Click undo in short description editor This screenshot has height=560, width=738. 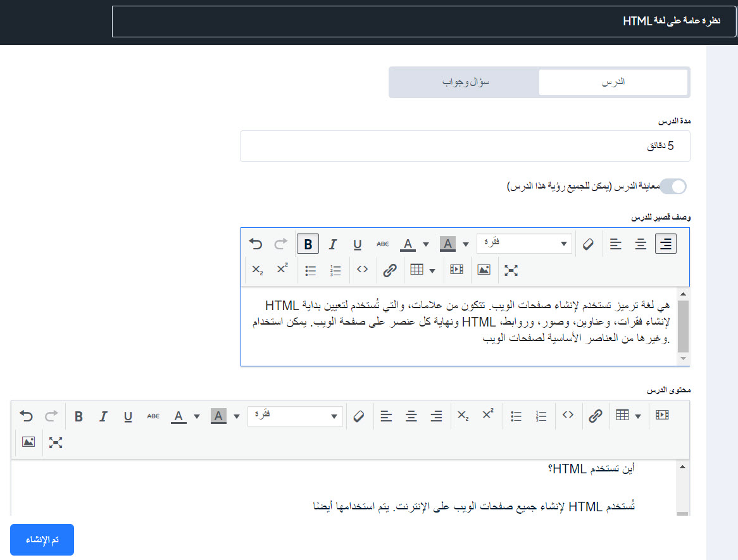(x=256, y=244)
